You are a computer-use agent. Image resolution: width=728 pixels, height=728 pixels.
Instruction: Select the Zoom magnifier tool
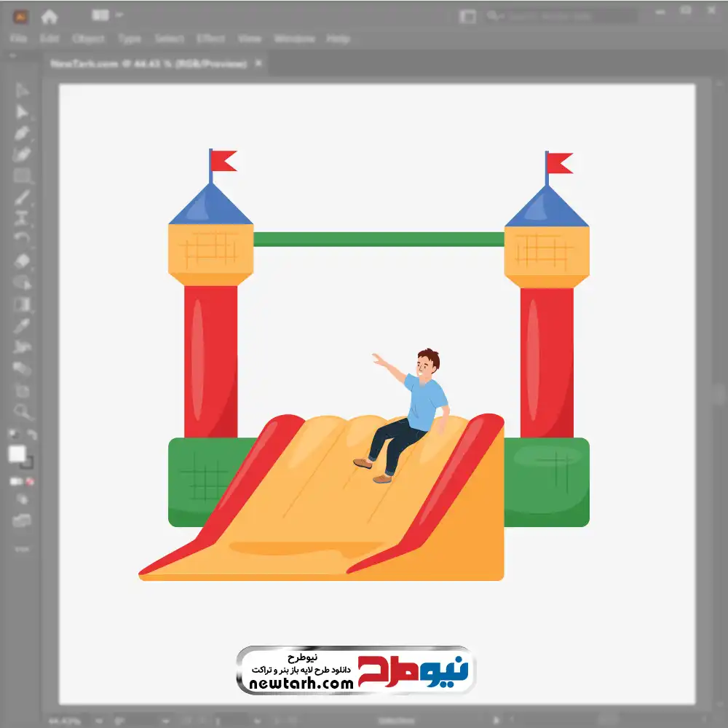pyautogui.click(x=21, y=411)
